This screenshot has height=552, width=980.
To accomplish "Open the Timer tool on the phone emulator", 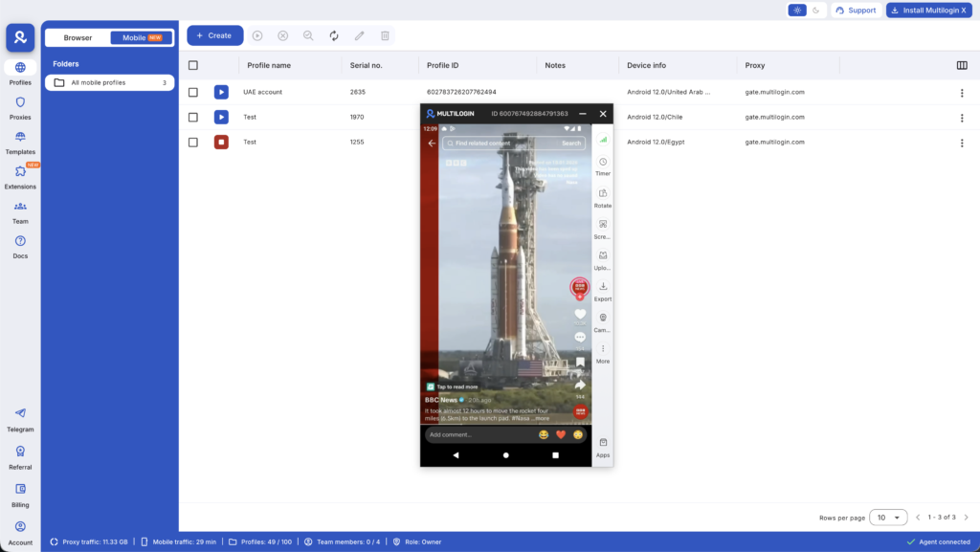I will (x=603, y=165).
